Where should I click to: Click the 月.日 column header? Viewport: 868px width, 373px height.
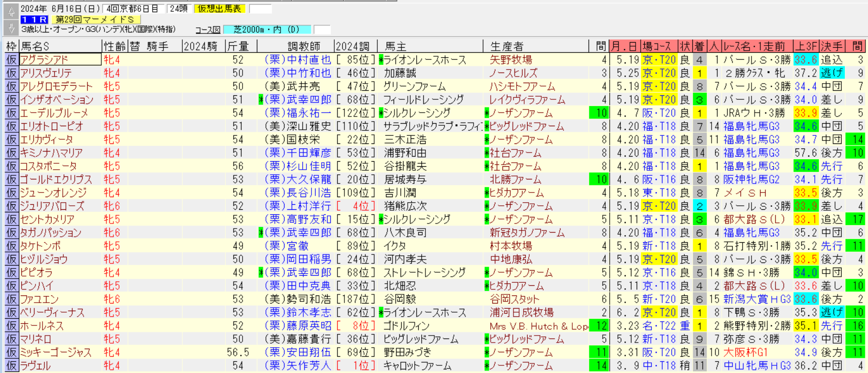pyautogui.click(x=625, y=46)
